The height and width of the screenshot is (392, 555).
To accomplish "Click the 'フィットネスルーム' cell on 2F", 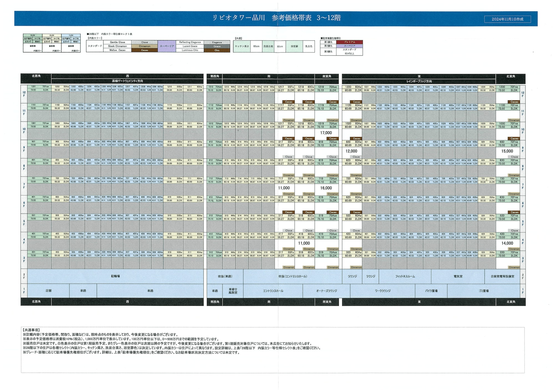I will click(x=405, y=276).
